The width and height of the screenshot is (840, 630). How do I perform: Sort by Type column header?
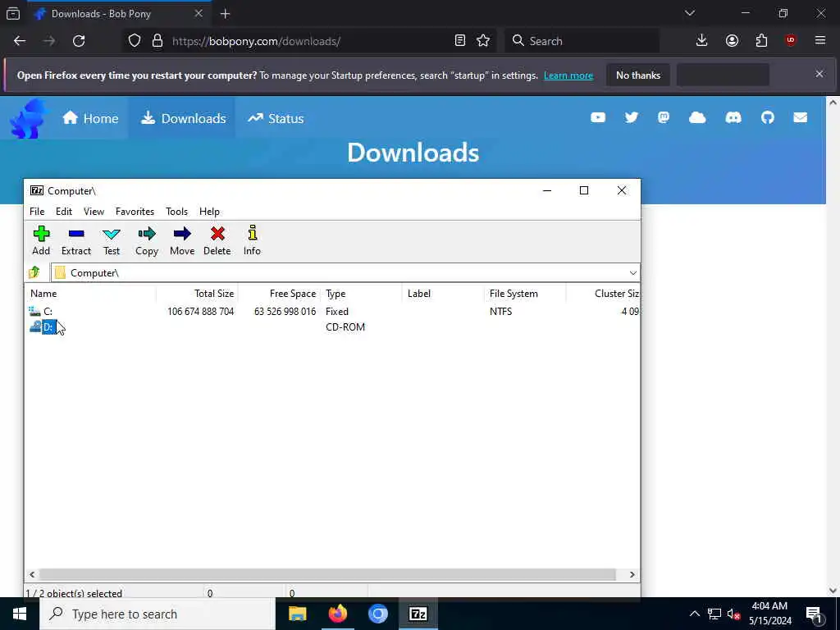[361, 294]
